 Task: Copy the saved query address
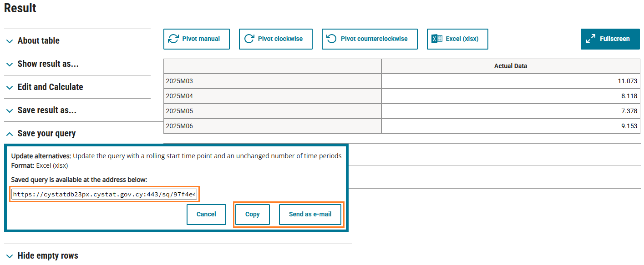[252, 214]
